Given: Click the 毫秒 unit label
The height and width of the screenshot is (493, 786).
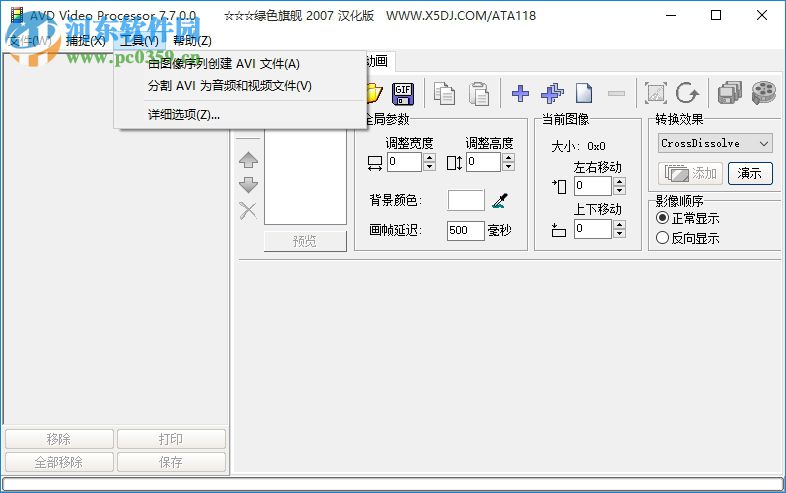Looking at the screenshot, I should pyautogui.click(x=499, y=230).
